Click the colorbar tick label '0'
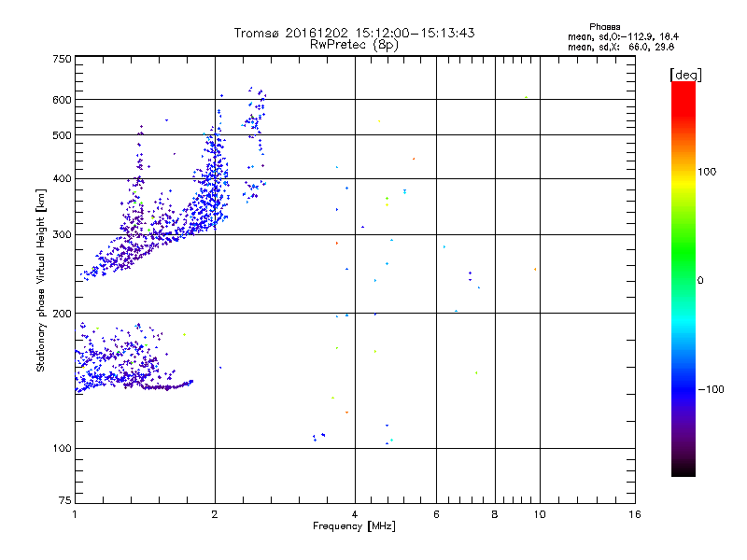 click(700, 281)
